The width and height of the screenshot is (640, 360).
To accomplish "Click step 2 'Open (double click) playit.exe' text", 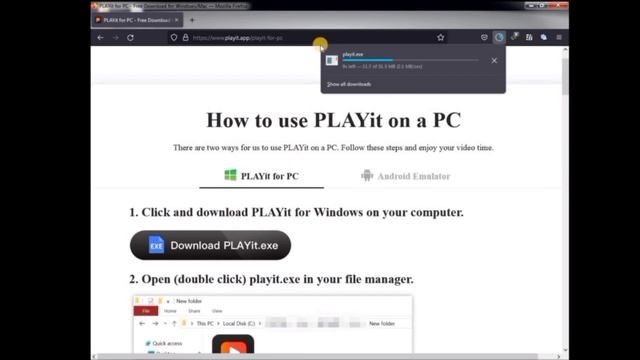I will [x=271, y=280].
